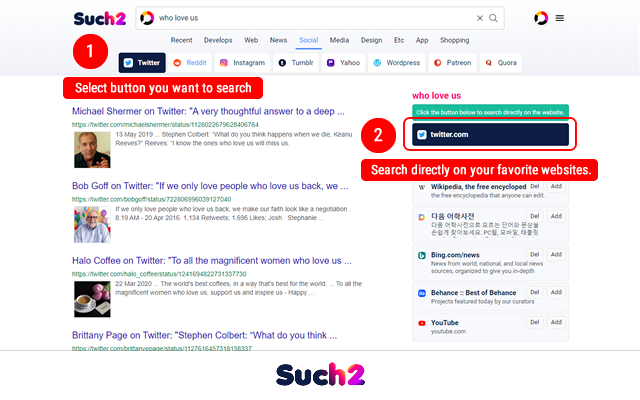Select the Instagram search button
Image resolution: width=640 pixels, height=400 pixels.
(242, 62)
